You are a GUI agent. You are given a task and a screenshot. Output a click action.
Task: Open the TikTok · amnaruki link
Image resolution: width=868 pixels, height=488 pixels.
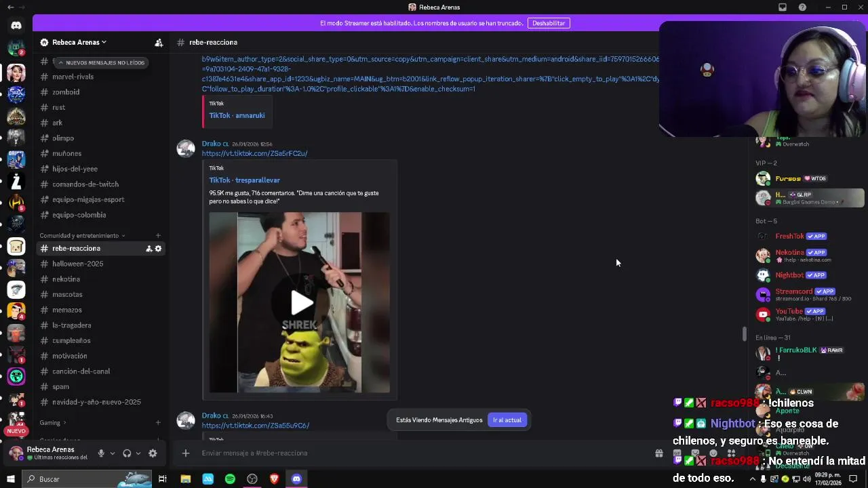coord(237,116)
